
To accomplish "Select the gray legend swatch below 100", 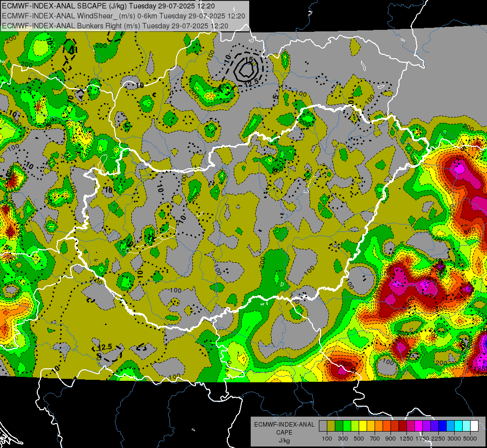I will [323, 426].
